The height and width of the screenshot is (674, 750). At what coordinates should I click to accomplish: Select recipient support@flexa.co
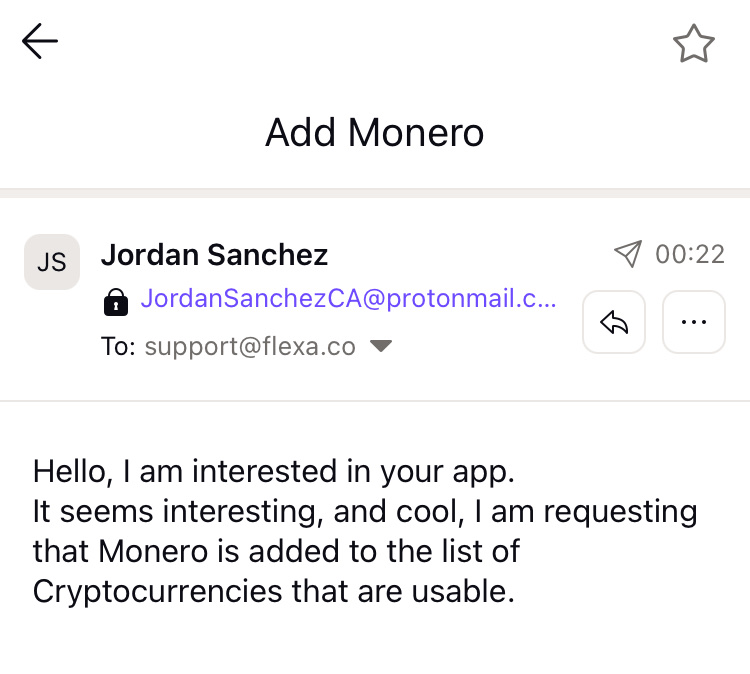tap(250, 346)
